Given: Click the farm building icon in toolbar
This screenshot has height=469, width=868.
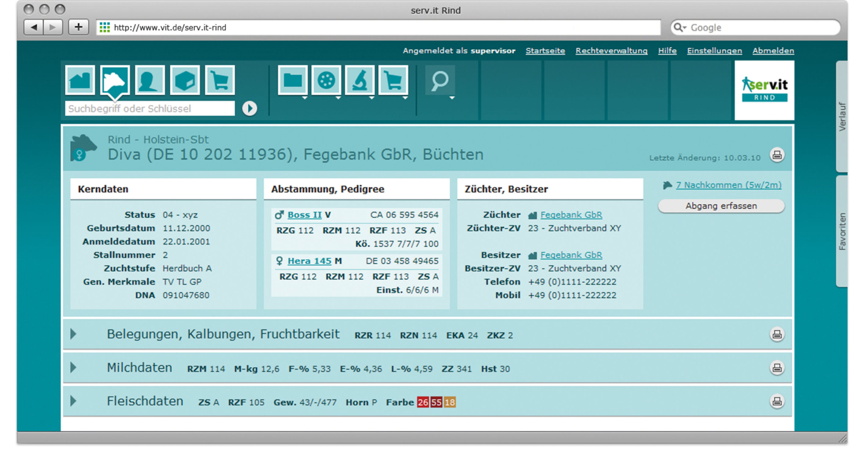Looking at the screenshot, I should coord(80,80).
